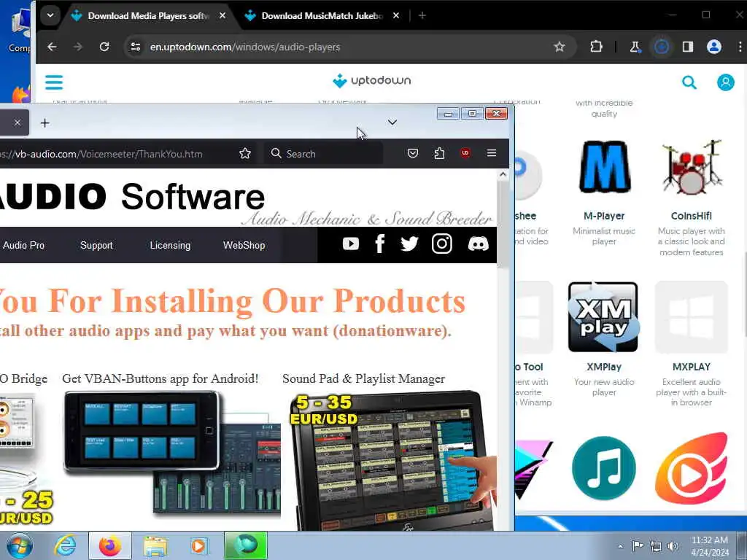Open Licensing menu on VB-Audio site

coord(170,245)
